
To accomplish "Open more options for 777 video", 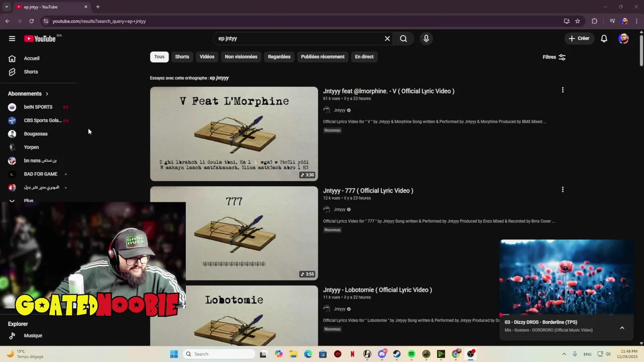I will [x=562, y=190].
